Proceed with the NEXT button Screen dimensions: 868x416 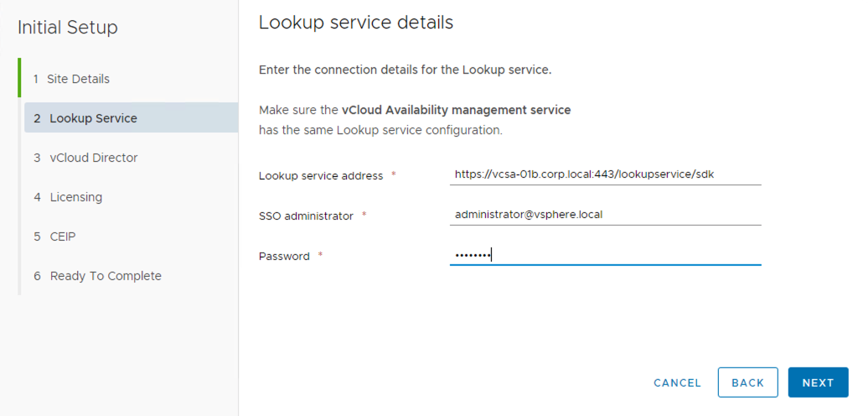pyautogui.click(x=818, y=382)
